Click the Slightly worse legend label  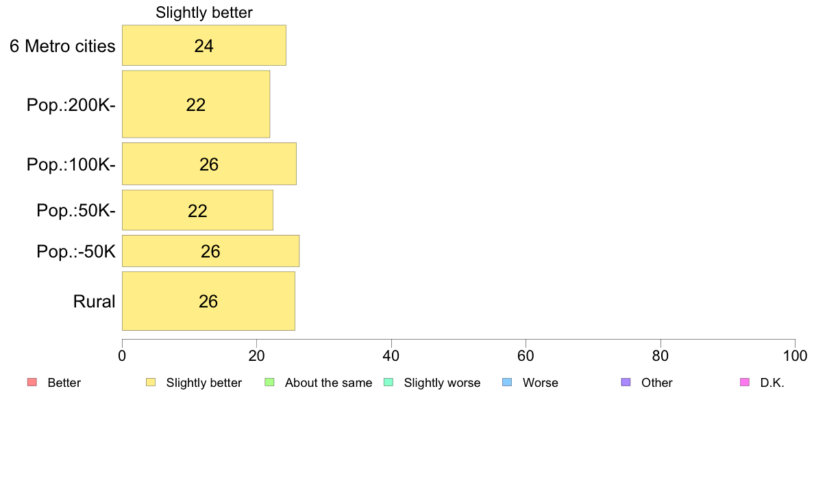click(443, 383)
